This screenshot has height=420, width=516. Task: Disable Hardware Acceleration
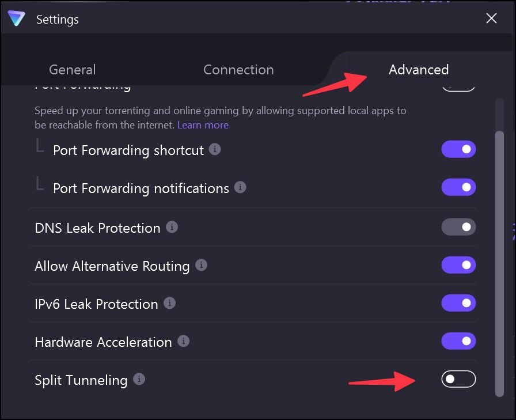[458, 341]
